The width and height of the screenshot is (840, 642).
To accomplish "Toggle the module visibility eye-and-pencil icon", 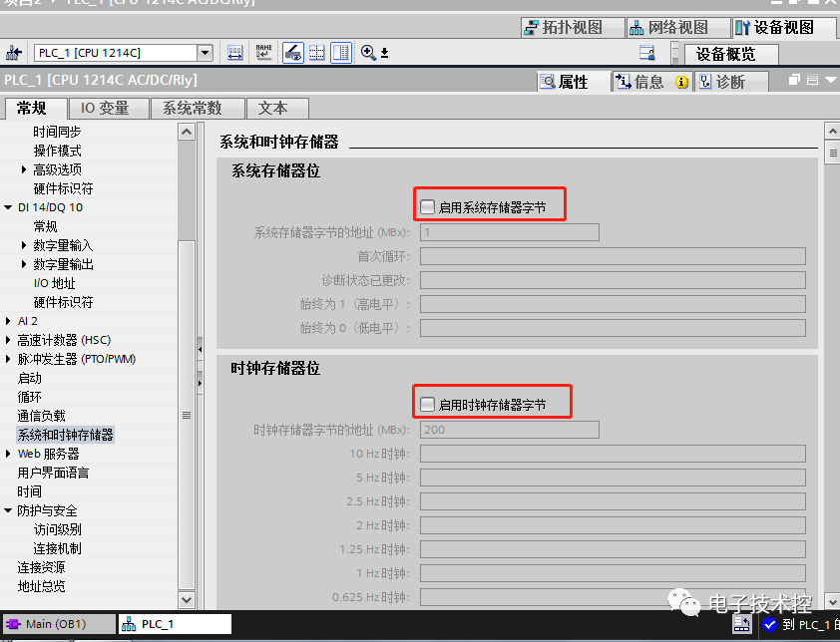I will [x=293, y=53].
